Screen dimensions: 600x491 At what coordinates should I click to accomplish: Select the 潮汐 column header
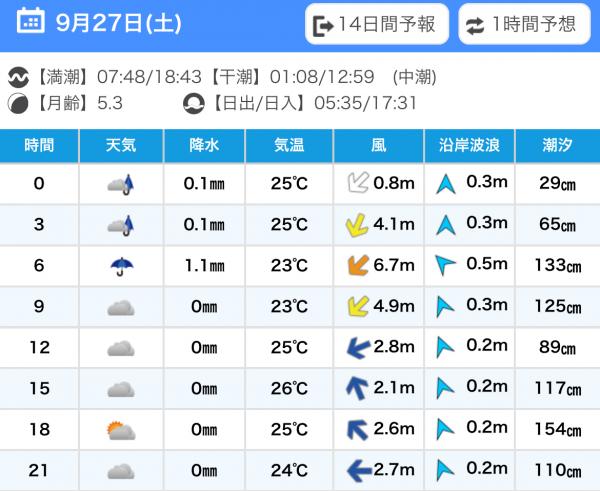[x=557, y=144]
